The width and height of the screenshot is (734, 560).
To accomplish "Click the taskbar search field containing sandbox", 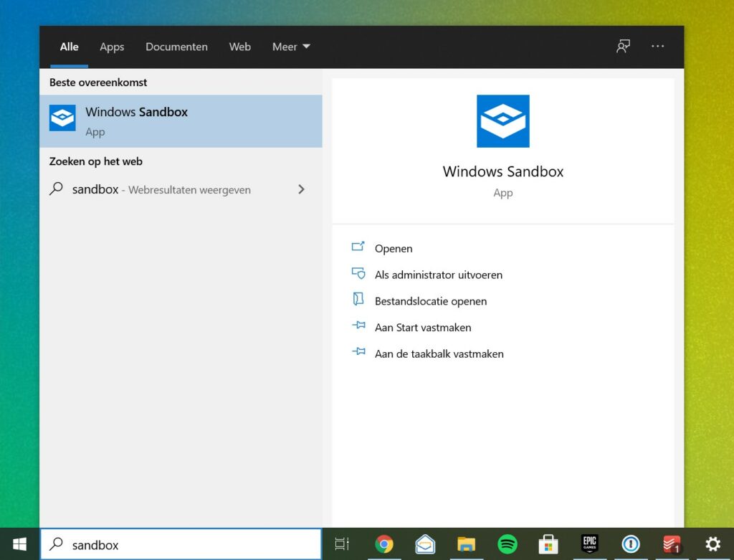I will (181, 544).
